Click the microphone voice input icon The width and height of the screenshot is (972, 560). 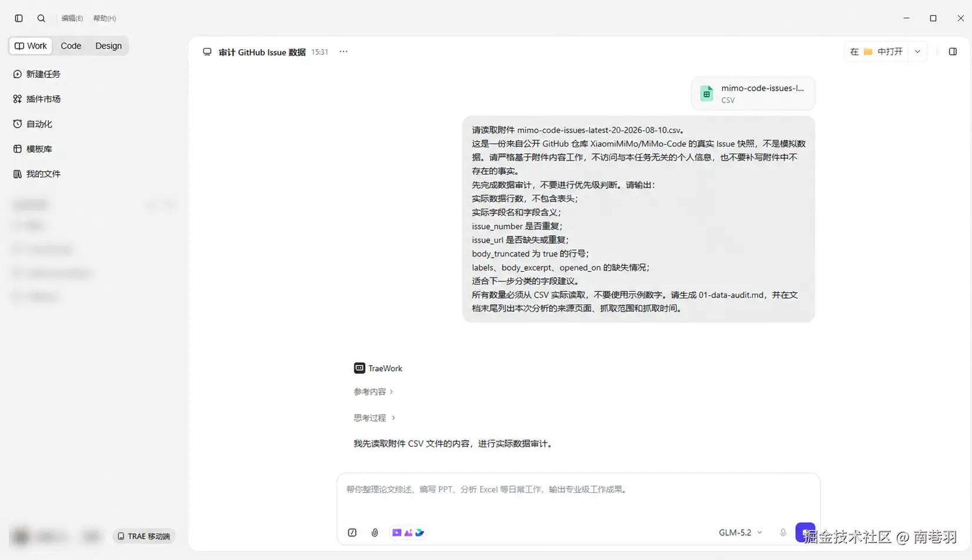coord(783,533)
